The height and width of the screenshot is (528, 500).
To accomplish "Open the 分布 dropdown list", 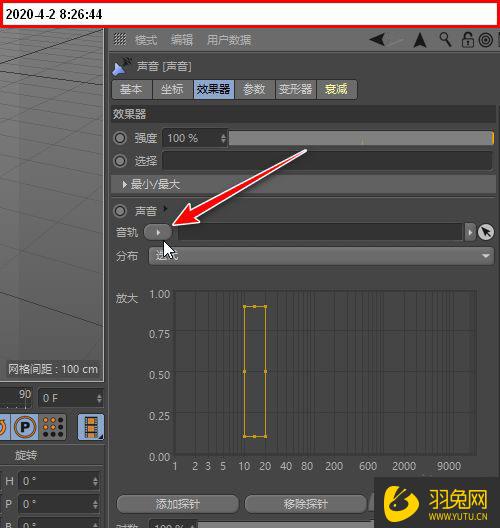I will (321, 256).
